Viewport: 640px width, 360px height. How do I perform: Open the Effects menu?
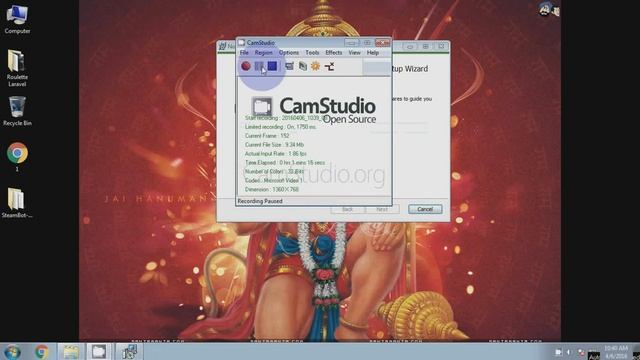click(x=333, y=53)
